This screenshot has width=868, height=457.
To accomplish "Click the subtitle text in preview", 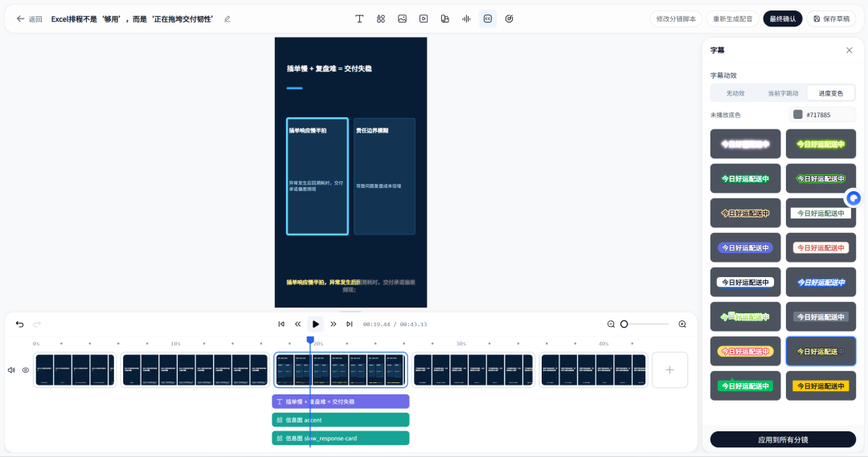I will [x=350, y=285].
